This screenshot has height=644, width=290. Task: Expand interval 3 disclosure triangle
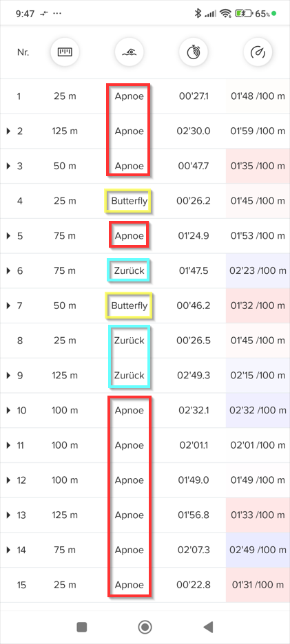pyautogui.click(x=8, y=167)
